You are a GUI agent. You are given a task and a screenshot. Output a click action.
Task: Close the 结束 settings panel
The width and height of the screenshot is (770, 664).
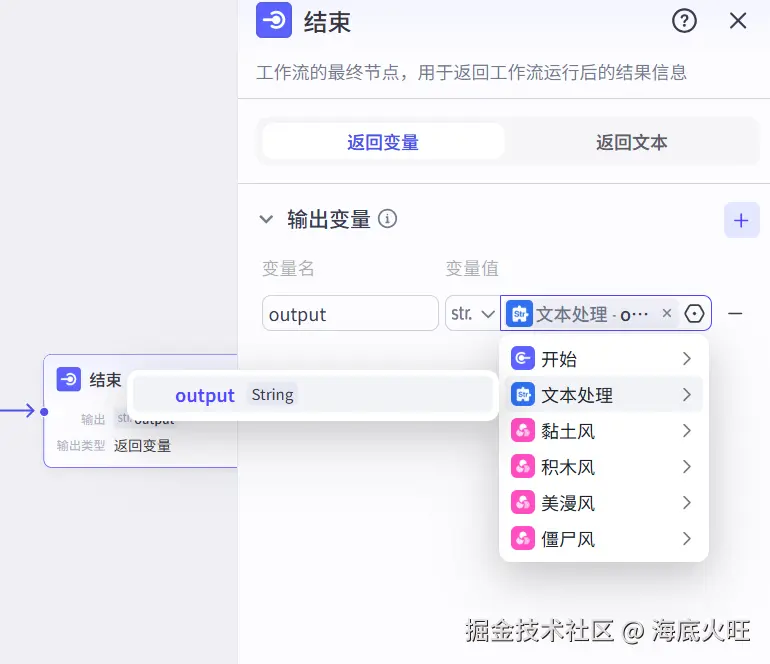coord(738,21)
